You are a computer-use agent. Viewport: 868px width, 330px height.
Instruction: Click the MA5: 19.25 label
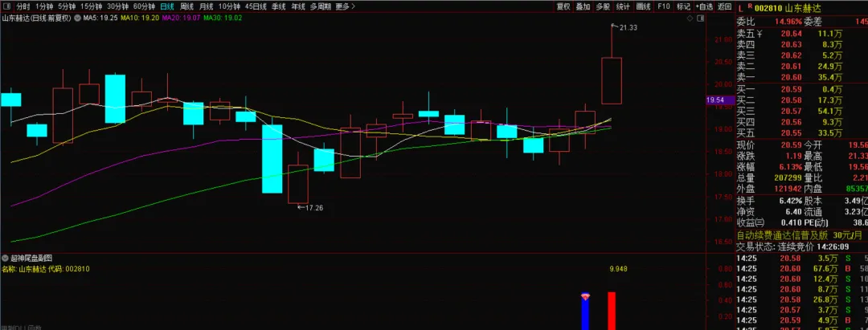click(x=100, y=18)
